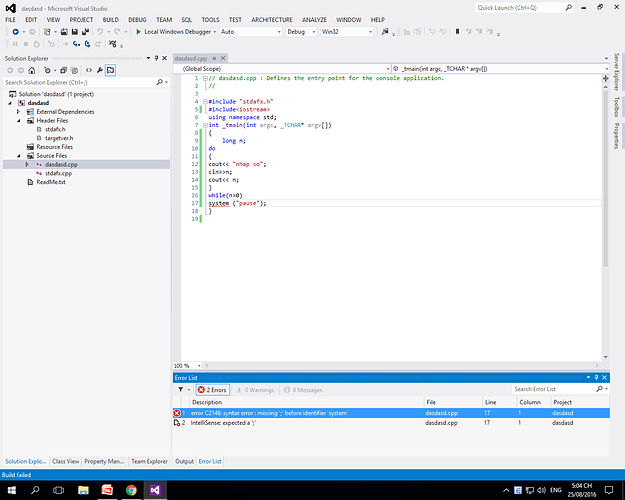This screenshot has width=625, height=500.
Task: Click the File Explorer taskbar icon
Action: pos(83,490)
